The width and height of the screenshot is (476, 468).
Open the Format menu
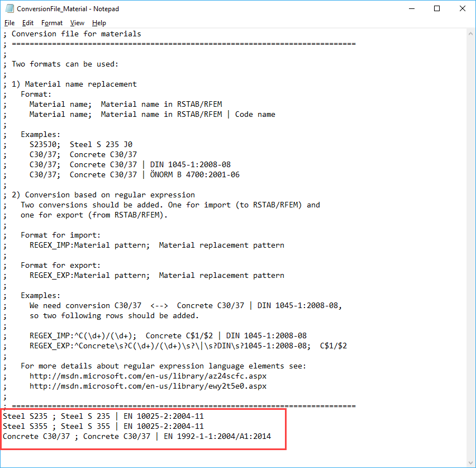click(52, 23)
